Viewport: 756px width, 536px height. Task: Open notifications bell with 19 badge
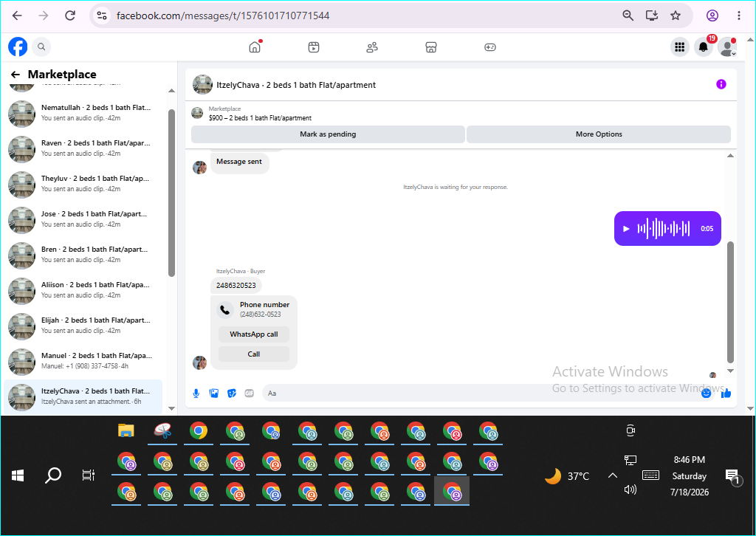[x=704, y=47]
